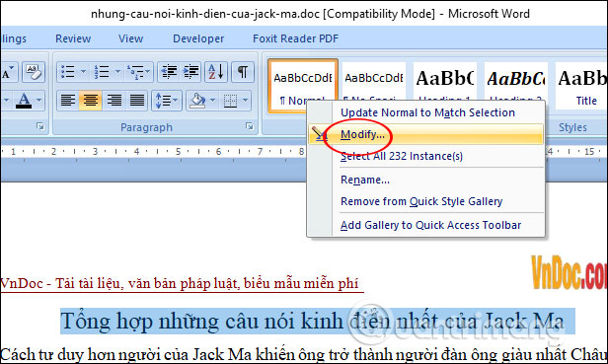Open the Font dialog launcher
608x364 pixels.
pyautogui.click(x=39, y=126)
